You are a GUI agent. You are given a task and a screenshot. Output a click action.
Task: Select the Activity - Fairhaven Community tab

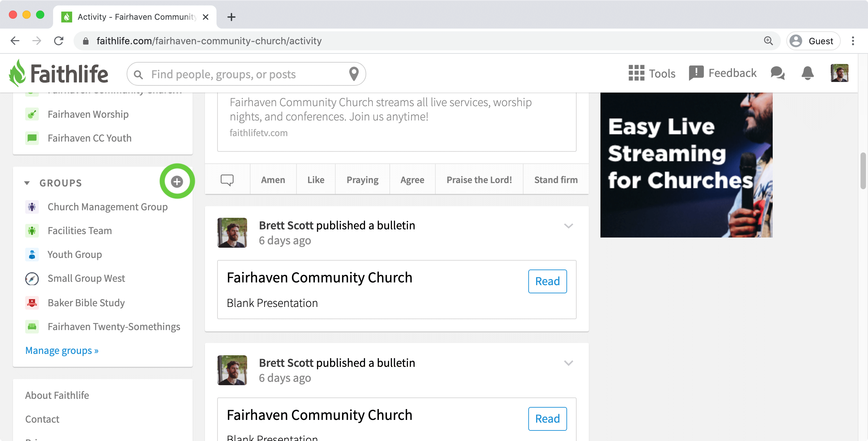click(135, 17)
